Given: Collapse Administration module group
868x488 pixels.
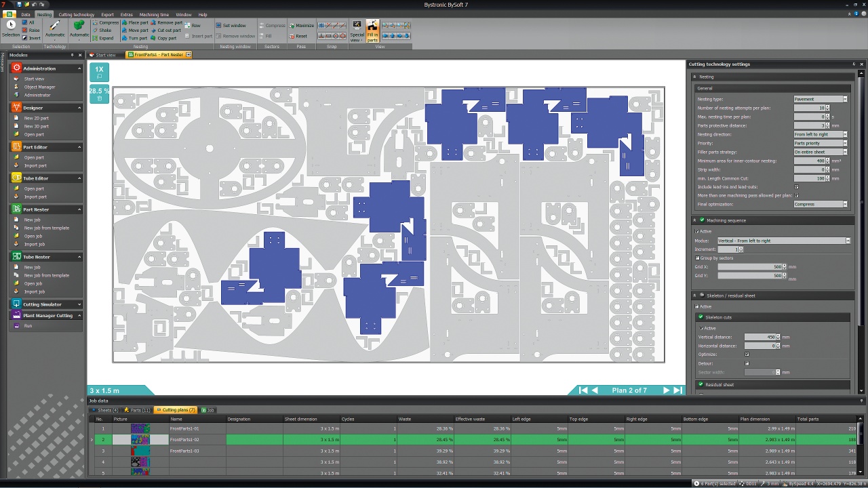Looking at the screenshot, I should 79,68.
